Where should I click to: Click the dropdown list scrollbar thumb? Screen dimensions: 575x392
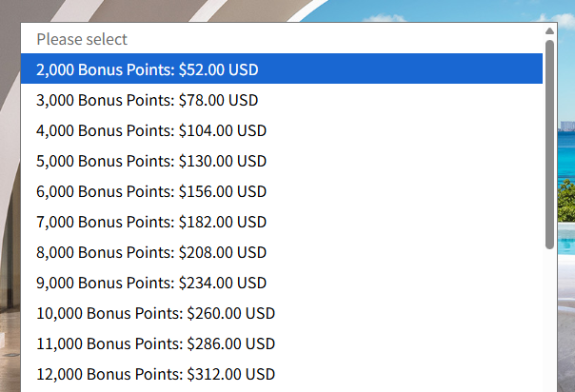549,143
